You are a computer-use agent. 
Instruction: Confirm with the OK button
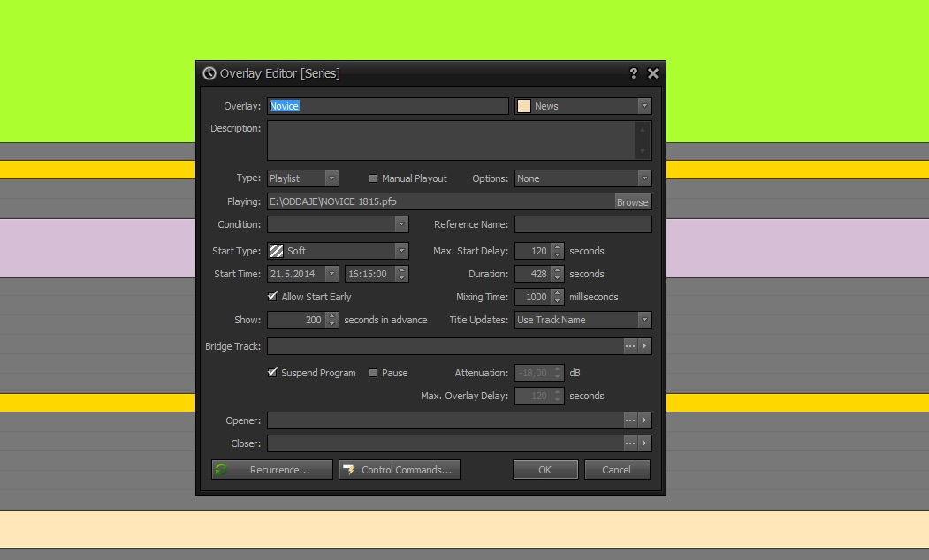[x=545, y=469]
